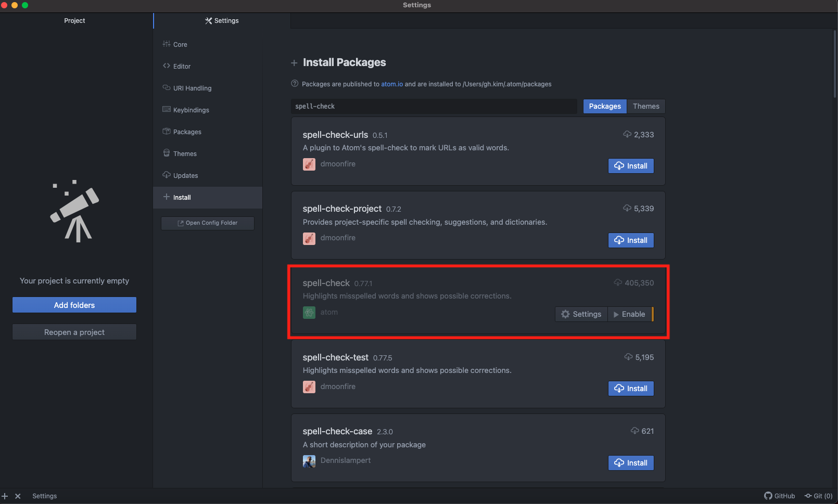838x504 pixels.
Task: Open the spell-check package title
Action: pos(326,283)
